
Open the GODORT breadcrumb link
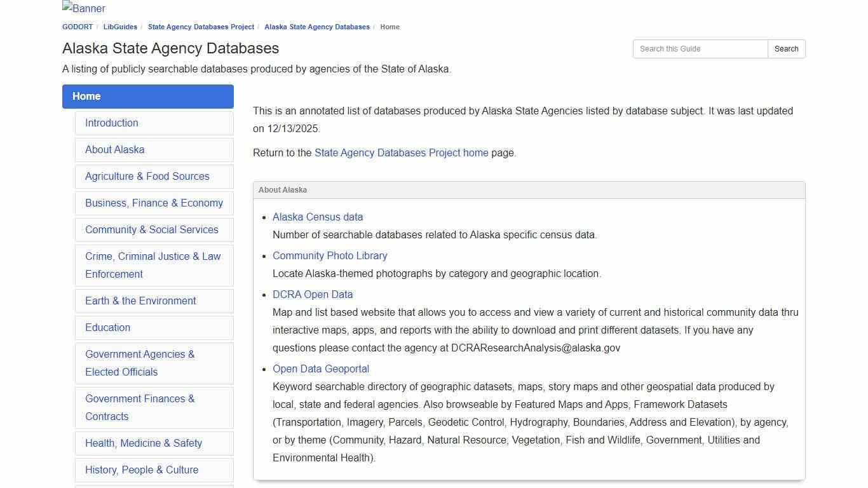click(77, 27)
